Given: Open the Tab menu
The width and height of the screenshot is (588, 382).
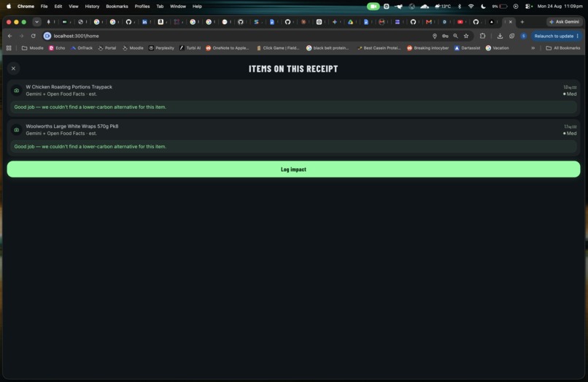Looking at the screenshot, I should [x=160, y=7].
